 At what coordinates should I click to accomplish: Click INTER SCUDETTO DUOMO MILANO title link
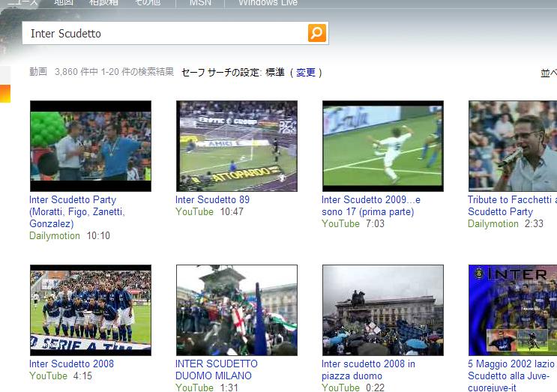coord(217,370)
